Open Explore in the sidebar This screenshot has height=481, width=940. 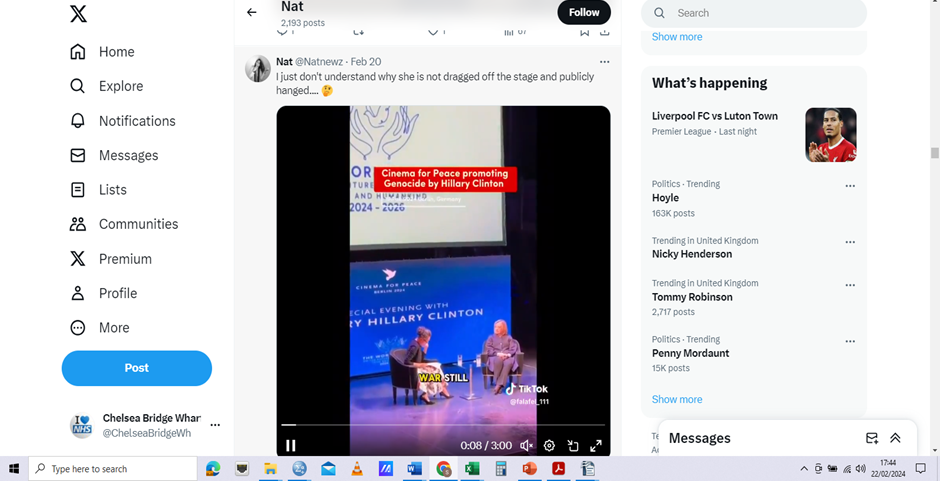(78, 87)
